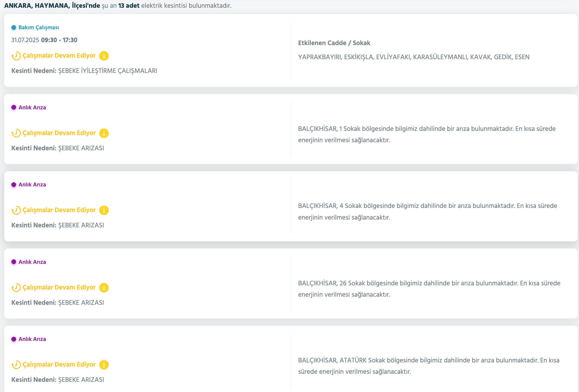
Task: Click info icon on BALÇIKHİSAR 4 Sokak card
Action: point(104,210)
